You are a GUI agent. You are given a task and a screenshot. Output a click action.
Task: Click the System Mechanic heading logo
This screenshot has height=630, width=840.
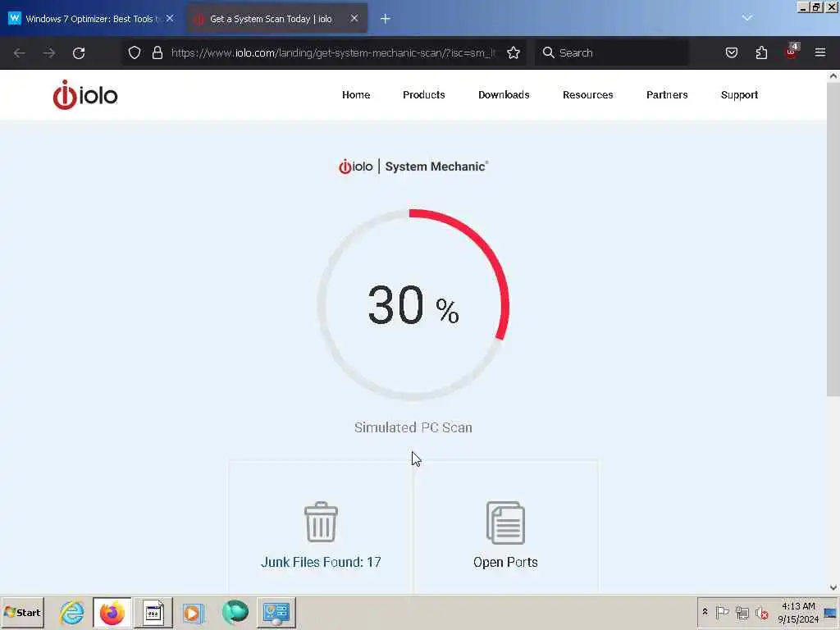(413, 167)
